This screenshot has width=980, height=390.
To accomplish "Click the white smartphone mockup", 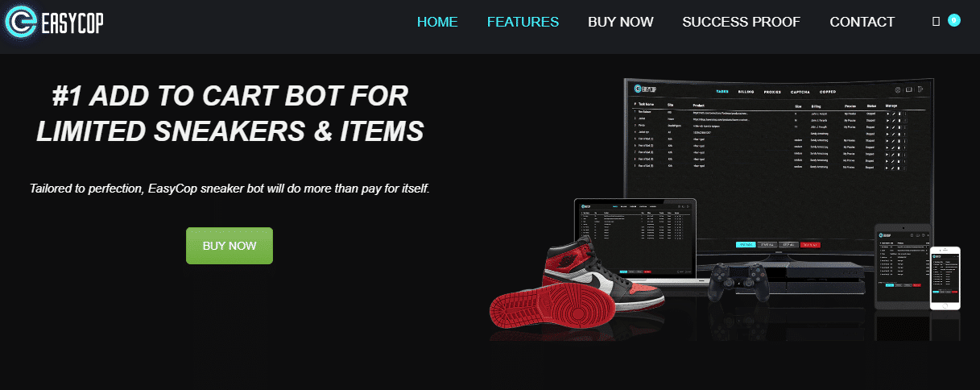I will click(945, 278).
